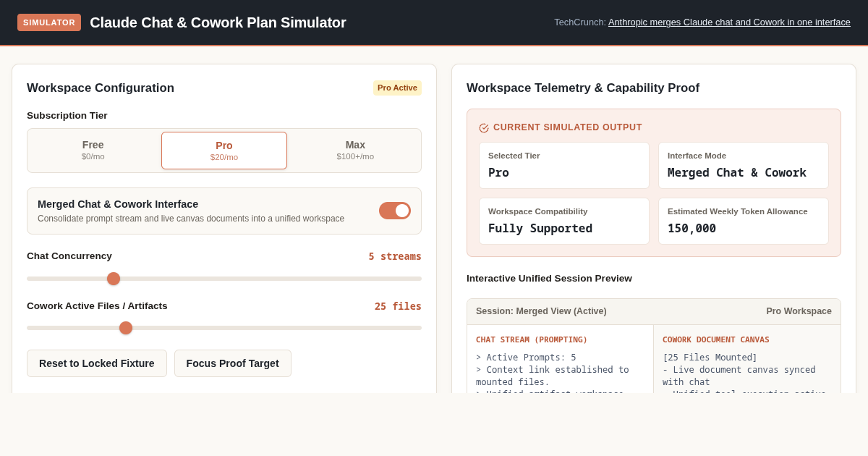868x456 pixels.
Task: Click 'CHAT STREAM (PROMPTING)' heading
Action: pos(532,339)
